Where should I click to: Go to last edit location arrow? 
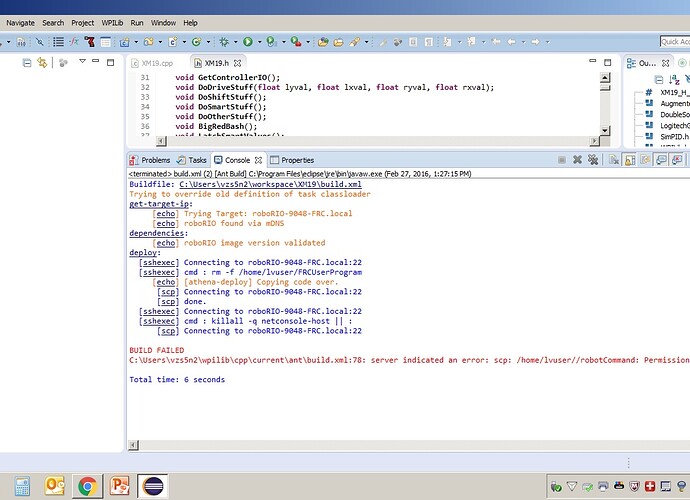pyautogui.click(x=496, y=42)
